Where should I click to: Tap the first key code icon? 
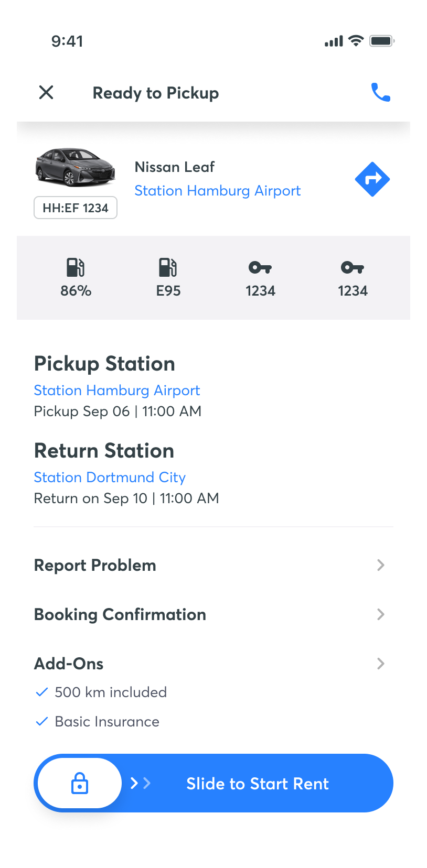(260, 268)
